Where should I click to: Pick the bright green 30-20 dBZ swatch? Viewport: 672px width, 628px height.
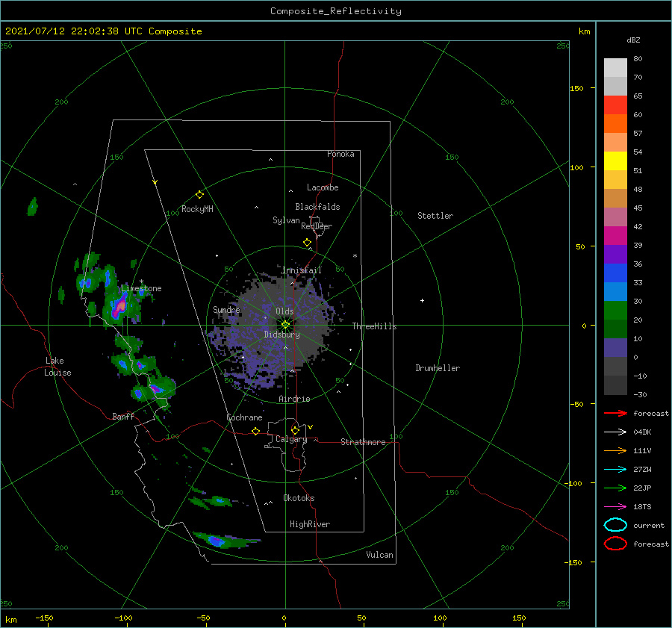pos(615,311)
